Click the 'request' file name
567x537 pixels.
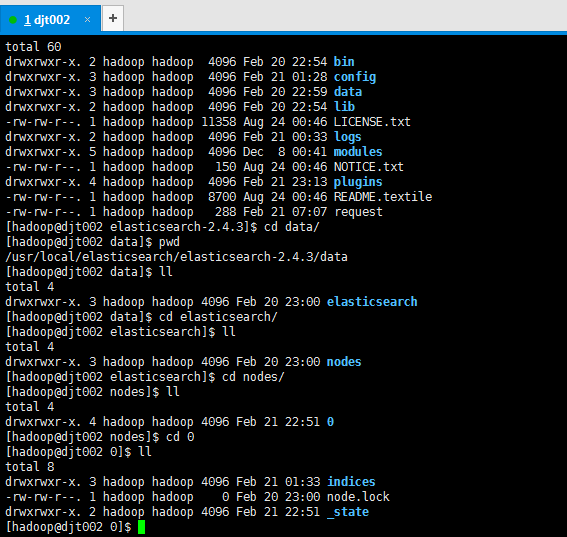pos(358,212)
